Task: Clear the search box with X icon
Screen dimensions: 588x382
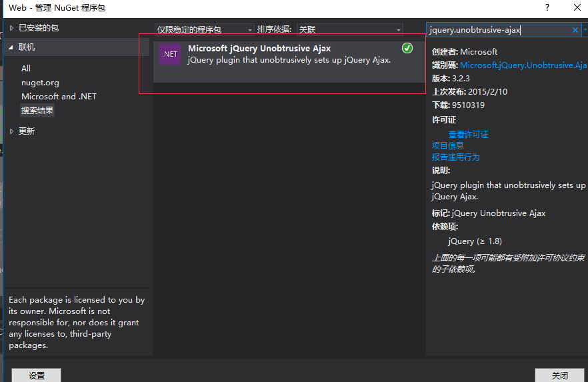Action: (575, 30)
